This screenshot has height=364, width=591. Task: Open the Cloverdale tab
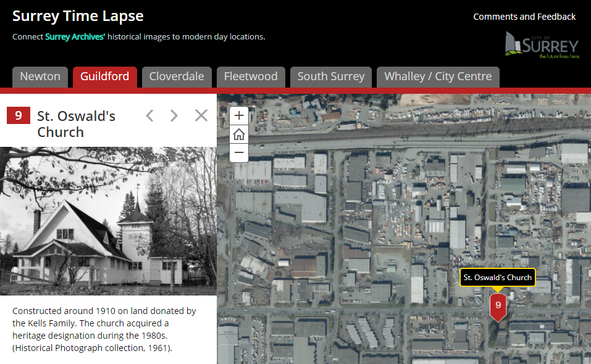point(177,77)
